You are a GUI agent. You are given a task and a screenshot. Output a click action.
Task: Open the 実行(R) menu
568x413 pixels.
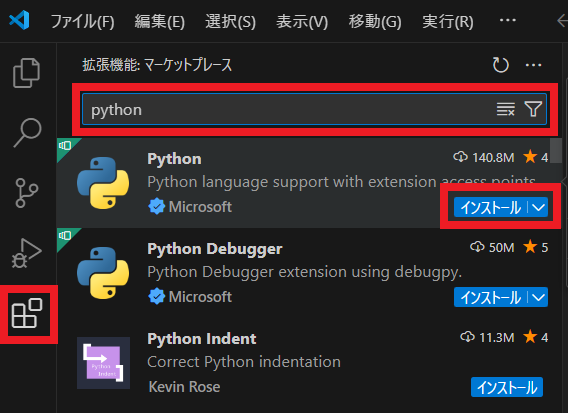[448, 21]
